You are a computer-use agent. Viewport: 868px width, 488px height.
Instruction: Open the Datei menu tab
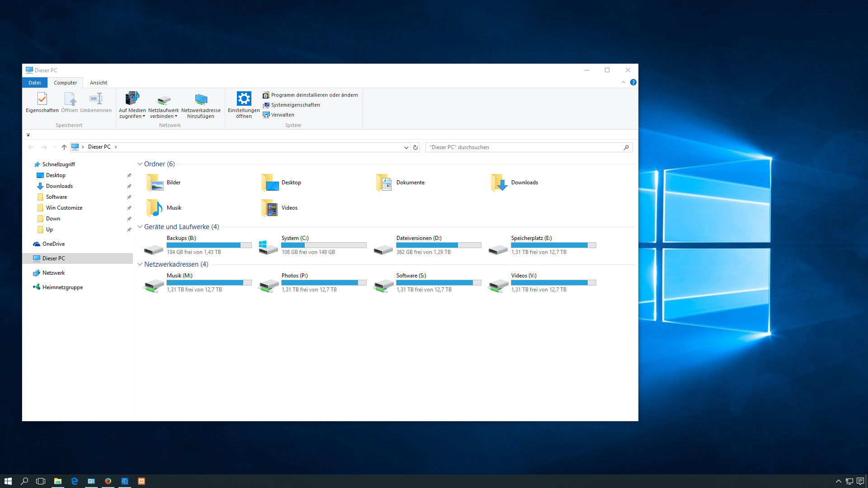click(35, 83)
